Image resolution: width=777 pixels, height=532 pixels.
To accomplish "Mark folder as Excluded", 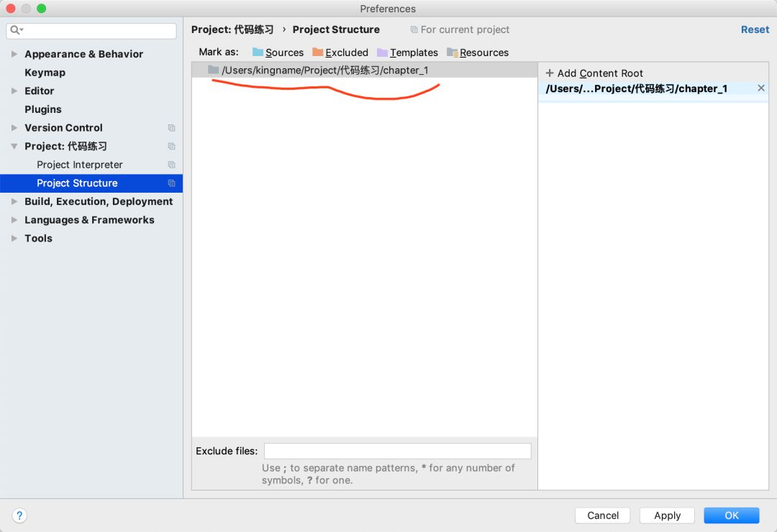I will tap(340, 52).
